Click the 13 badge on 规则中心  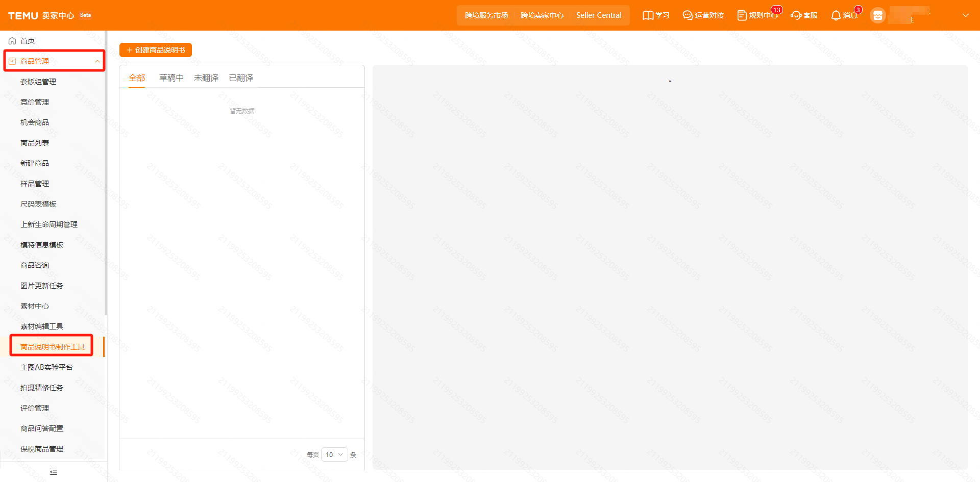pyautogui.click(x=776, y=10)
